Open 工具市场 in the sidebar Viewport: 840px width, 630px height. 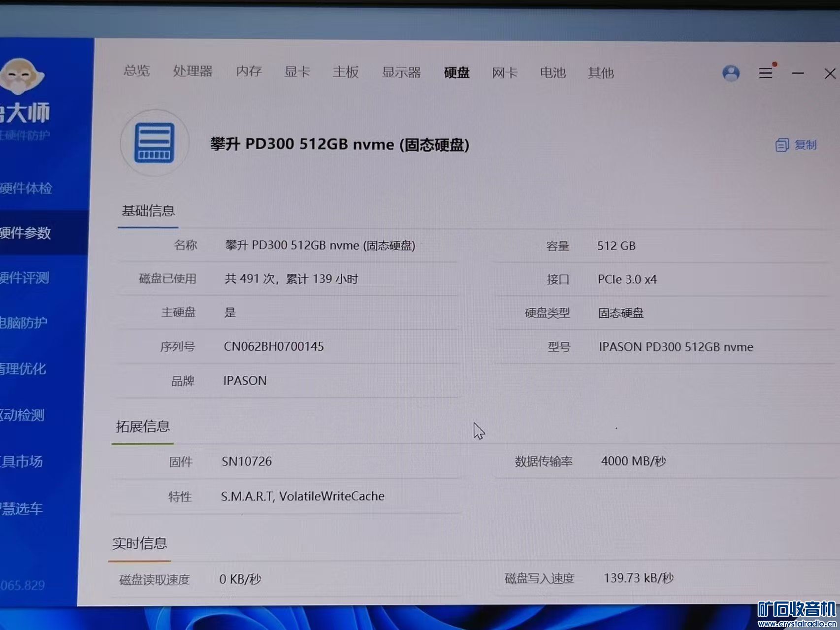coord(21,461)
